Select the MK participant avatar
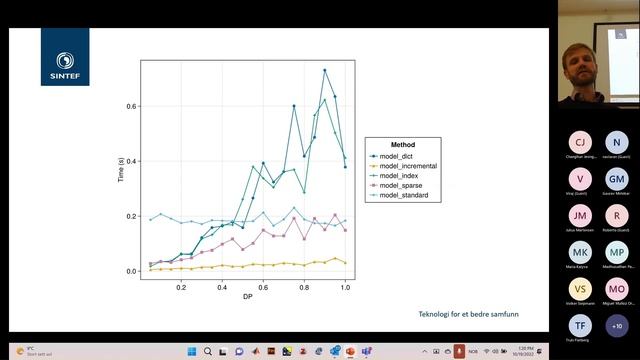This screenshot has height=360, width=640. tap(580, 252)
